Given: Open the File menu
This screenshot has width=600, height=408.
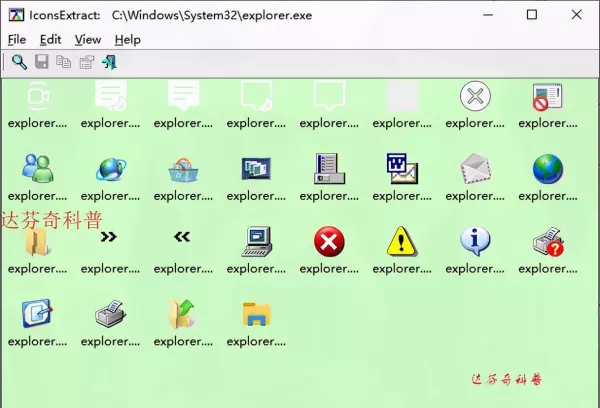Looking at the screenshot, I should click(17, 39).
